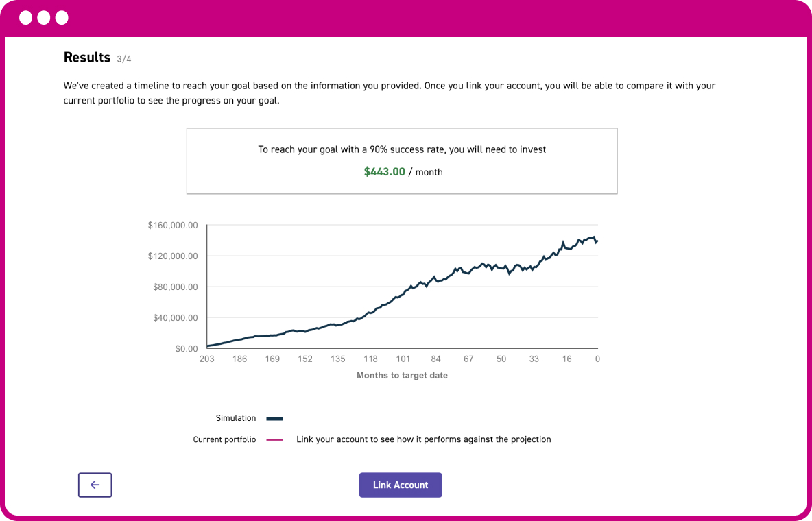Click the Current portfolio legend line marker
The image size is (812, 521).
click(x=274, y=439)
